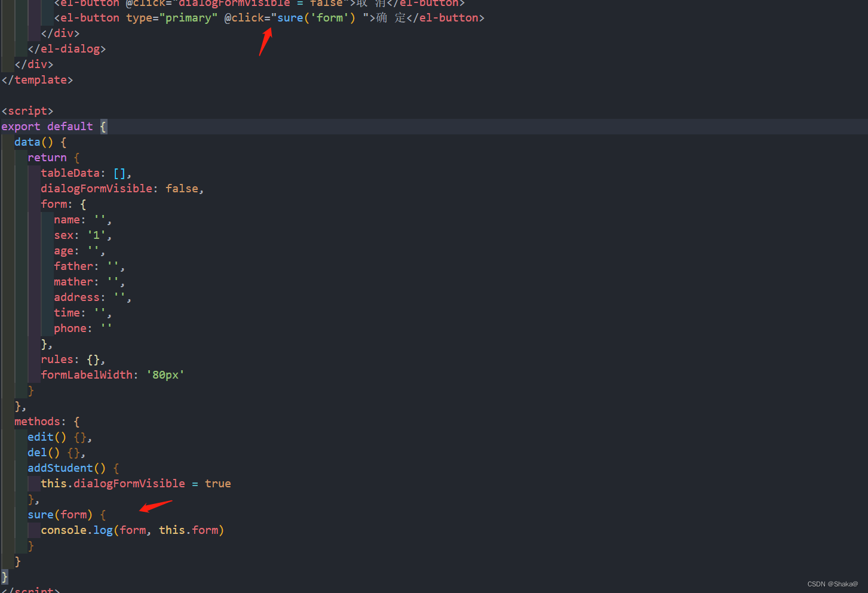
Task: Click the return keyword
Action: 47,158
